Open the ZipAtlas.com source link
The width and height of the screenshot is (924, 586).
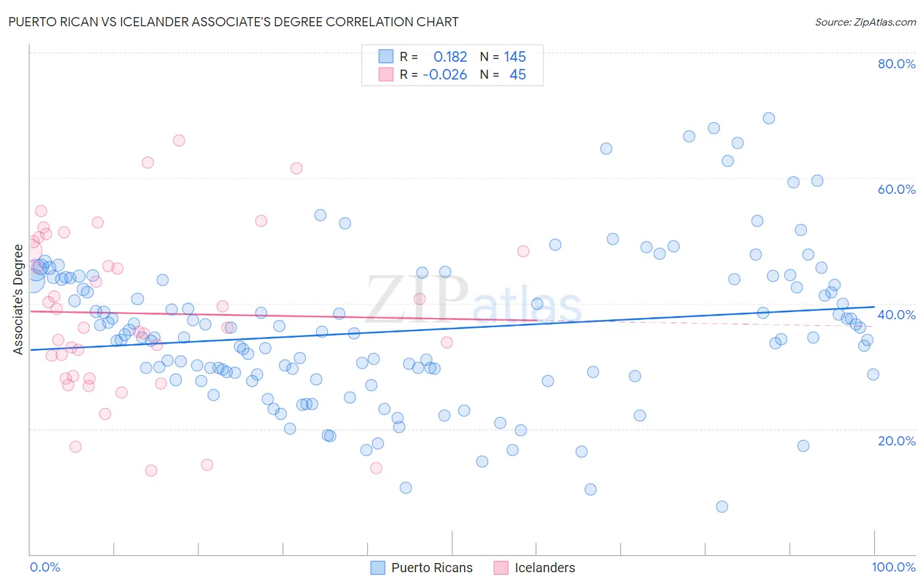tap(866, 22)
